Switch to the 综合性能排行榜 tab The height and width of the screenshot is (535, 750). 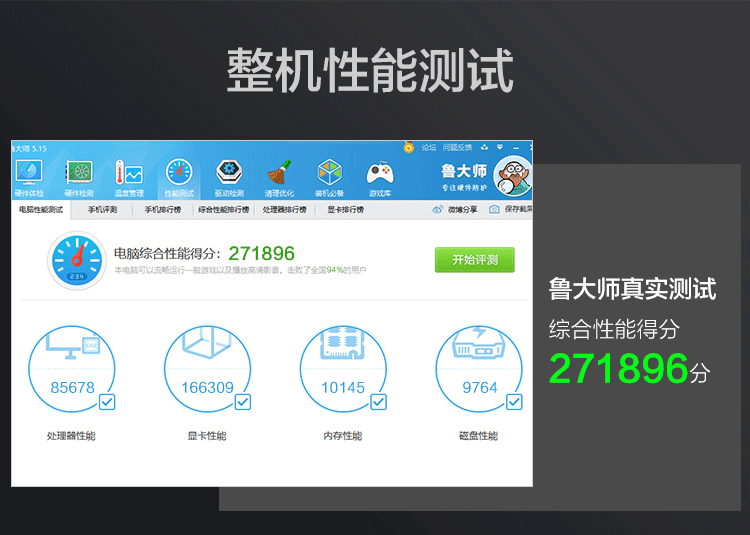(x=224, y=209)
